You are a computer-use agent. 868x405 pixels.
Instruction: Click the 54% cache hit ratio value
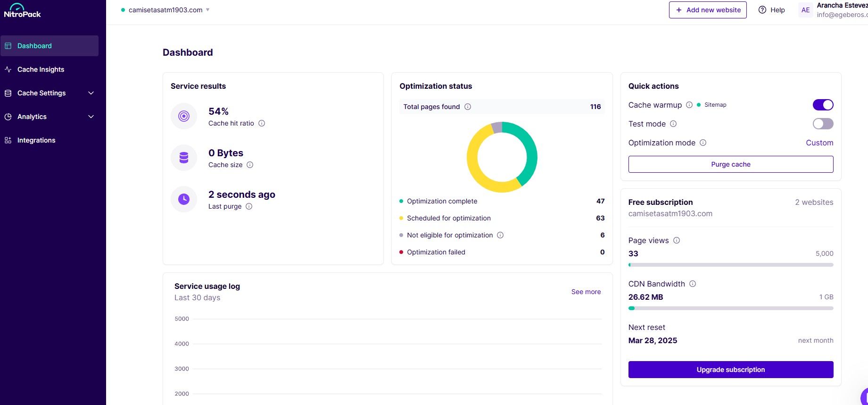pos(218,111)
